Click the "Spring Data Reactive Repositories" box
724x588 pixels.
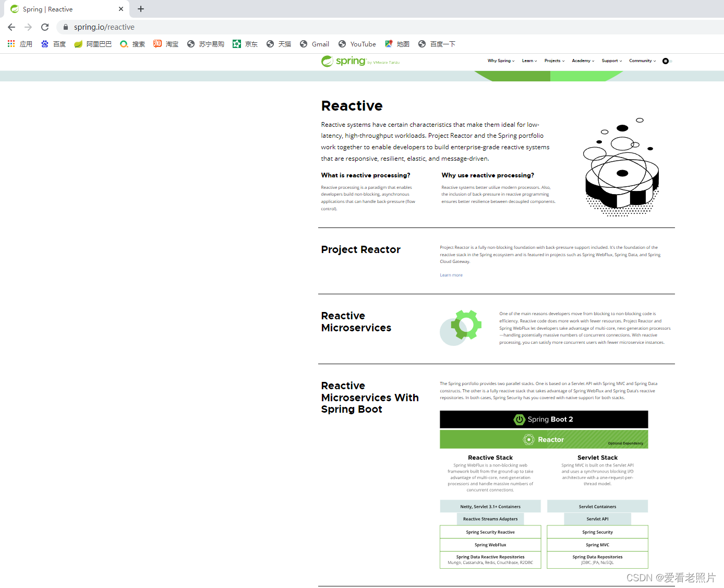tap(490, 560)
